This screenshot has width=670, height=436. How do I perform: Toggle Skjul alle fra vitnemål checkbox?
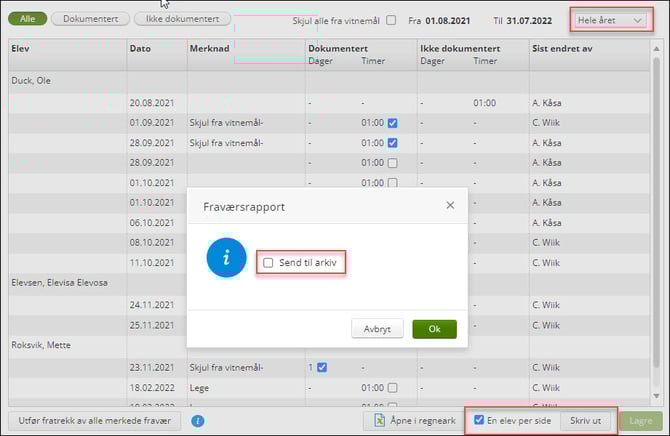pyautogui.click(x=391, y=20)
